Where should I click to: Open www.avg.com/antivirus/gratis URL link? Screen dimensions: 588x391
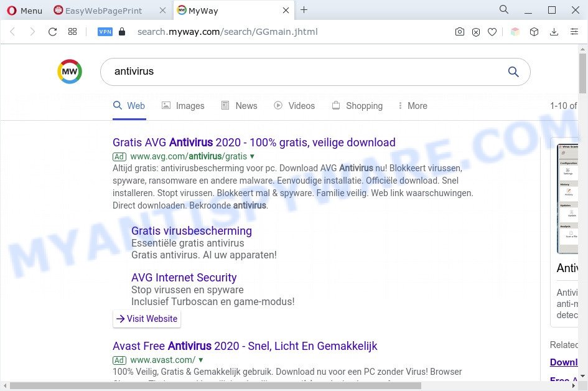tap(189, 156)
